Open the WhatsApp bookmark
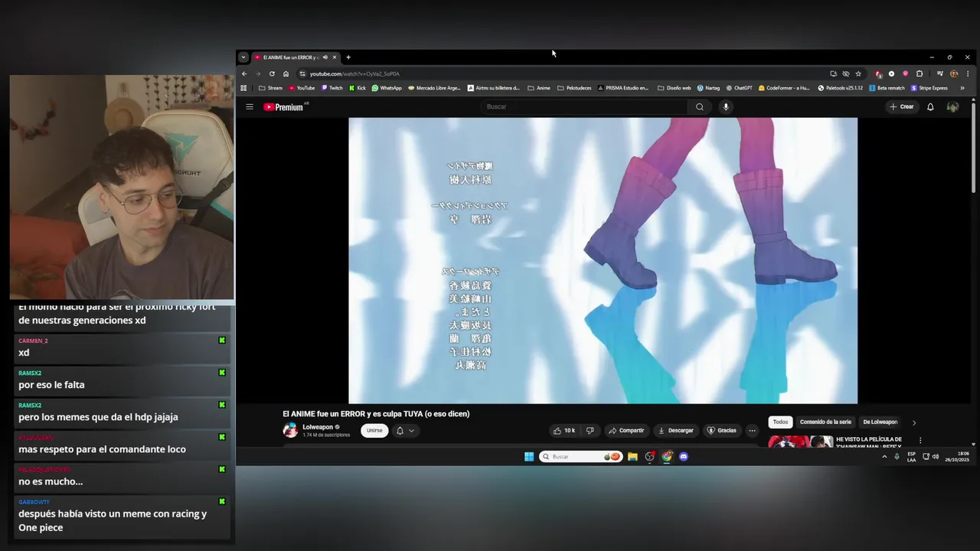980x551 pixels. tap(387, 88)
